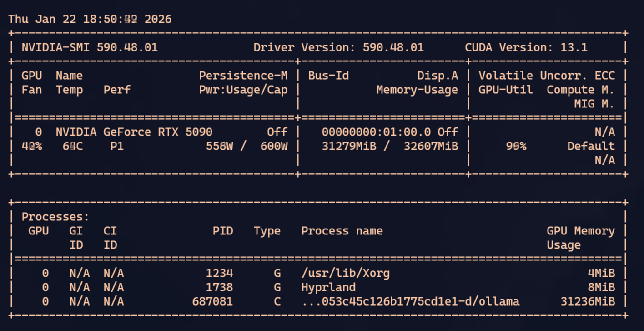This screenshot has width=644, height=331.
Task: Click the Persistence-M column header
Action: 243,76
